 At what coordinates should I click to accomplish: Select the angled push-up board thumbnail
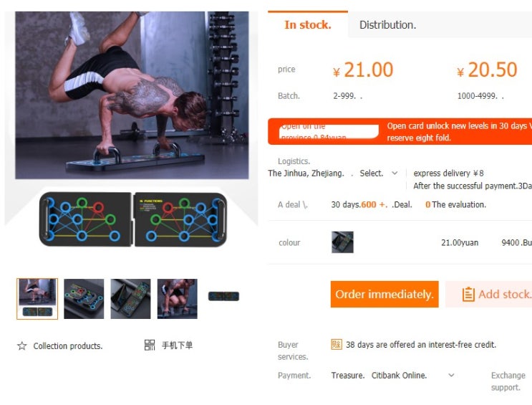84,299
